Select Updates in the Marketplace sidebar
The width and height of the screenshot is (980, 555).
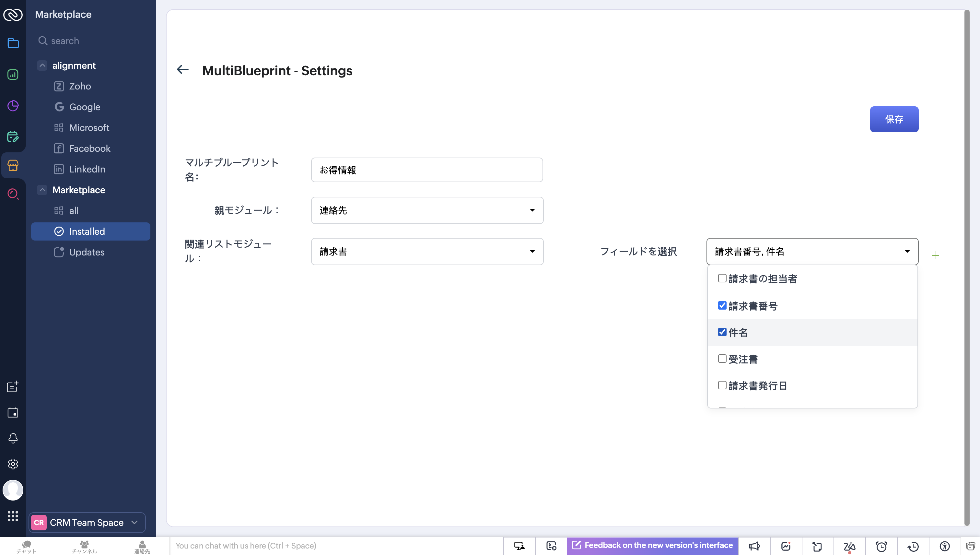click(87, 252)
